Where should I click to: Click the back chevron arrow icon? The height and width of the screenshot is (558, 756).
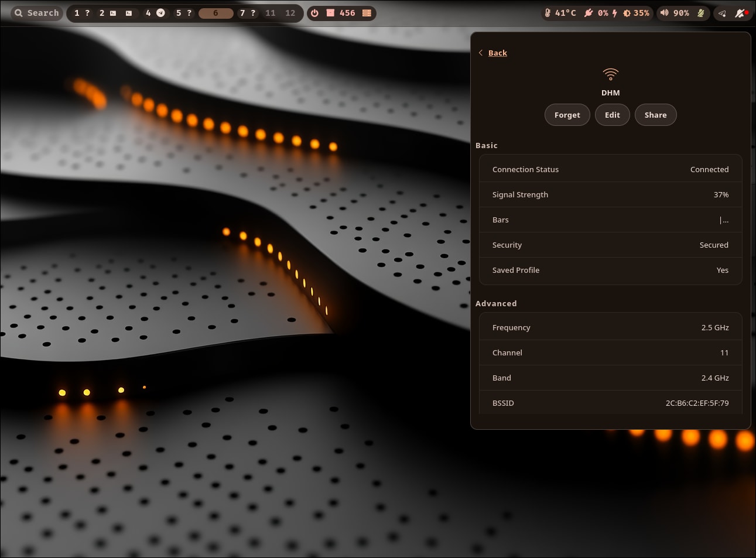(x=481, y=53)
